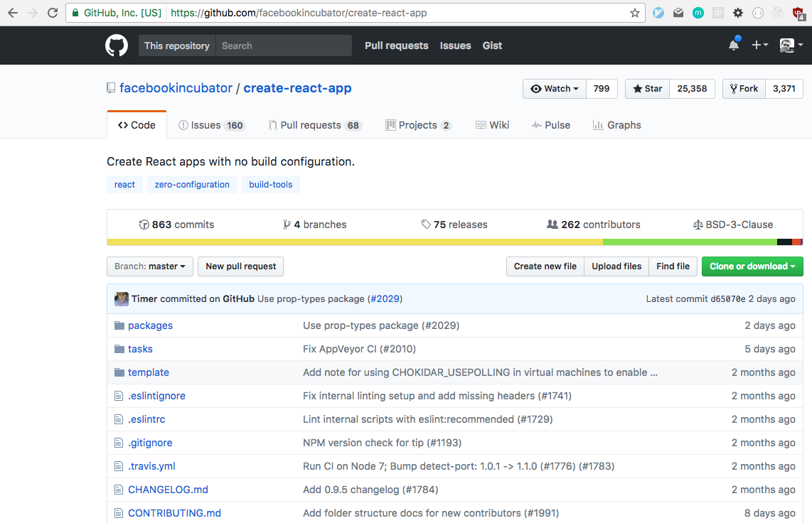Open the #2029 pull request link

point(385,299)
